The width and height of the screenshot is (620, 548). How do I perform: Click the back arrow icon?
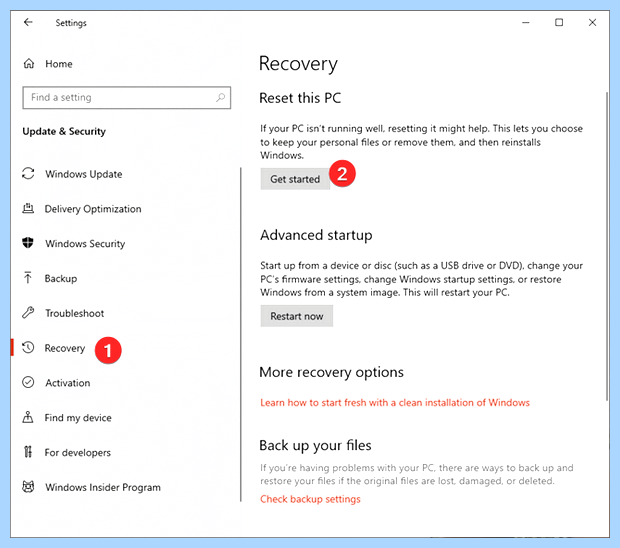coord(28,22)
